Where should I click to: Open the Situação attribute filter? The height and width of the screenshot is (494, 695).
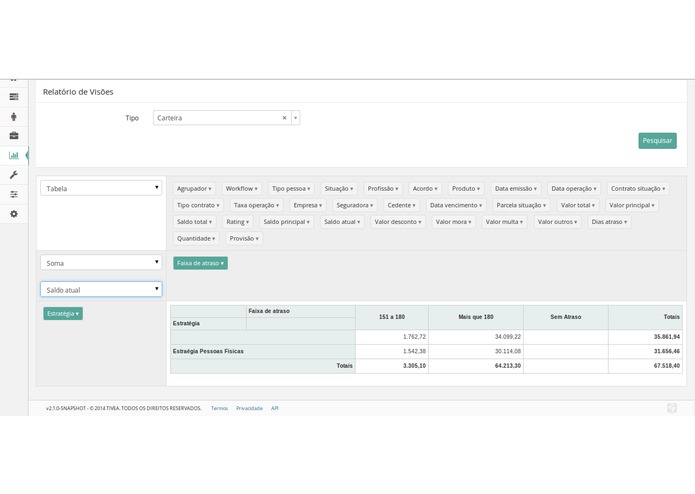(339, 188)
